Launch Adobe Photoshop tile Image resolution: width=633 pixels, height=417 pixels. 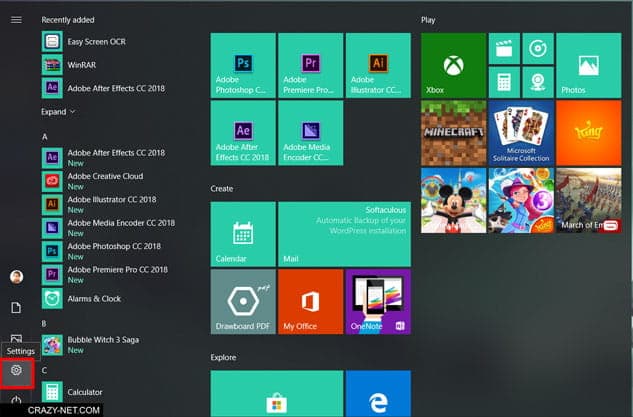tap(243, 65)
